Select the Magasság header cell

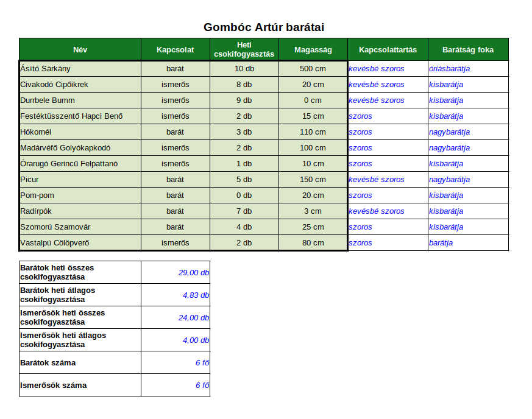(x=313, y=49)
